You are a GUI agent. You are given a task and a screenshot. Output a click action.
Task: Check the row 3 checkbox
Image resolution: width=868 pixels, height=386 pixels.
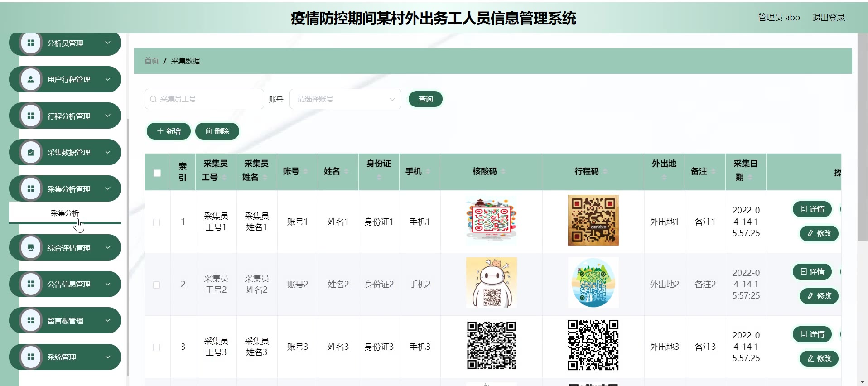[157, 347]
